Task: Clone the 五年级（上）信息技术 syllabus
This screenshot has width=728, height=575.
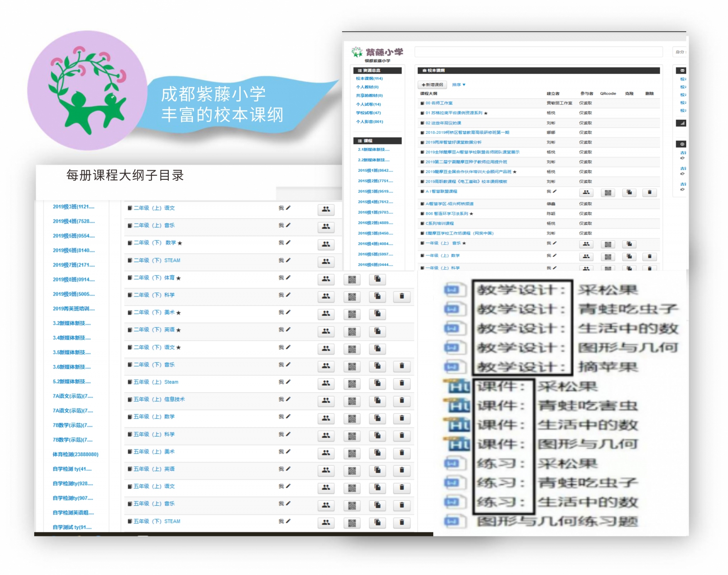Action: (377, 401)
